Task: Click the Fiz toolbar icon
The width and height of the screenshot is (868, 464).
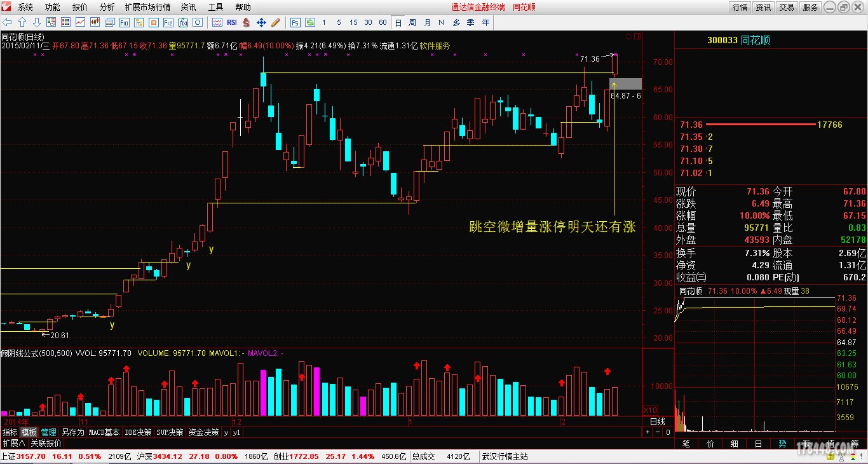Action: 168,22
